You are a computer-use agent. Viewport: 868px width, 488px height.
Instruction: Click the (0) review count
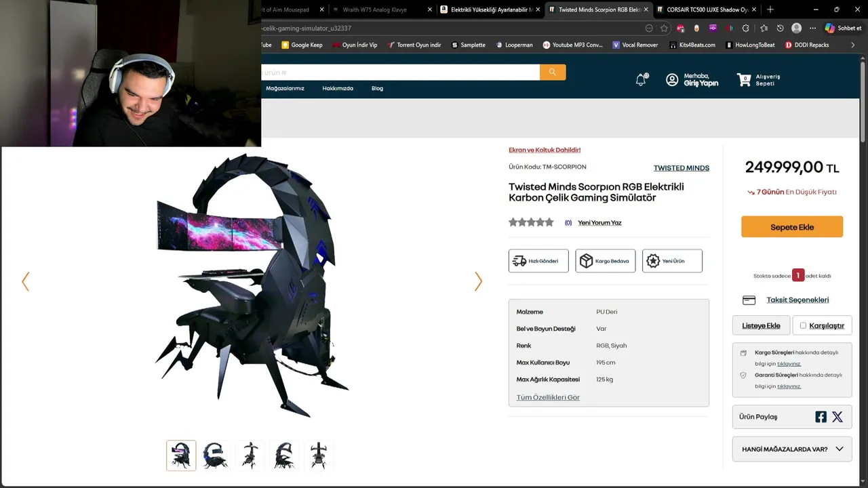[568, 222]
